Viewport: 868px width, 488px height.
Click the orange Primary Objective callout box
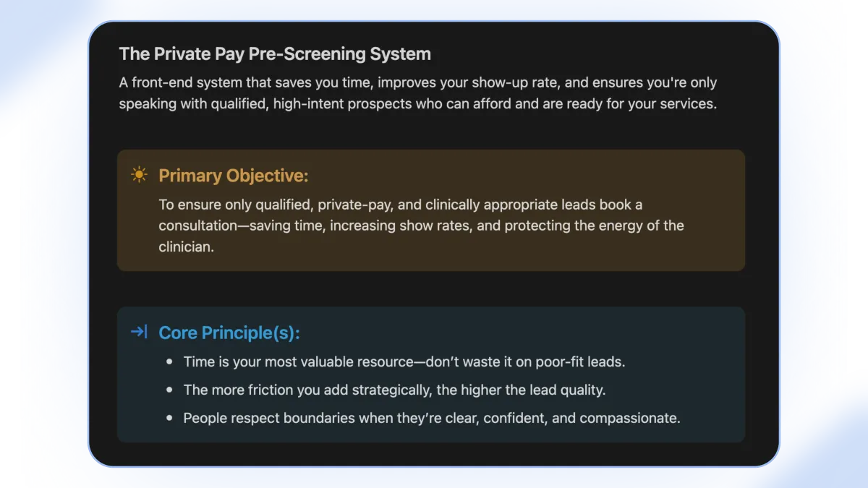click(x=431, y=210)
